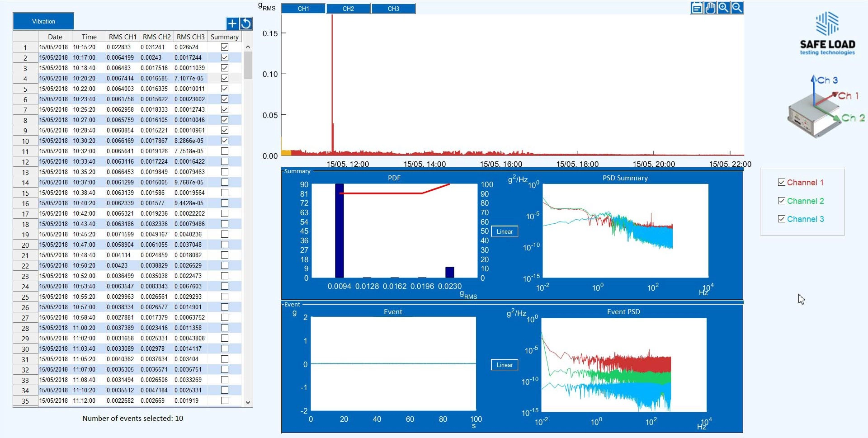The image size is (868, 438).
Task: Disable the Channel 3 checkbox
Action: [x=781, y=219]
